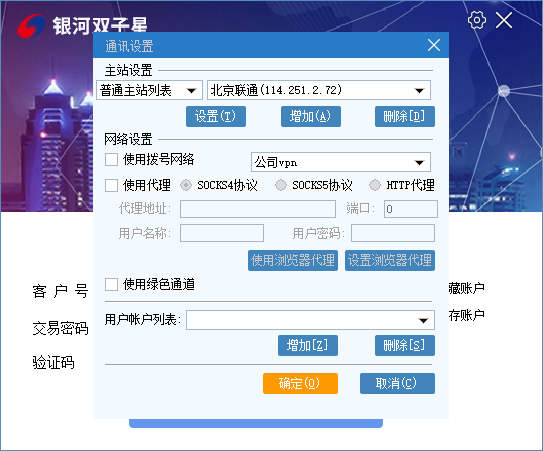Click the 银河双子星 red logo icon

[x=31, y=26]
